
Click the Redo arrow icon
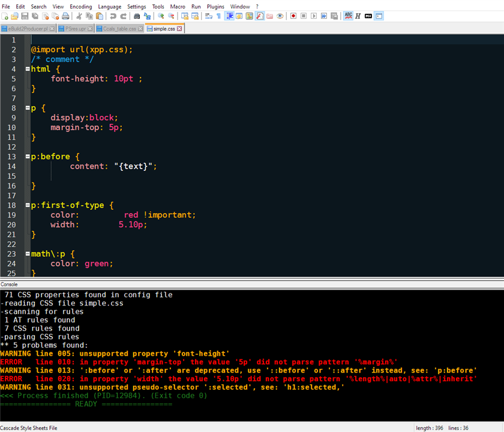pyautogui.click(x=124, y=16)
